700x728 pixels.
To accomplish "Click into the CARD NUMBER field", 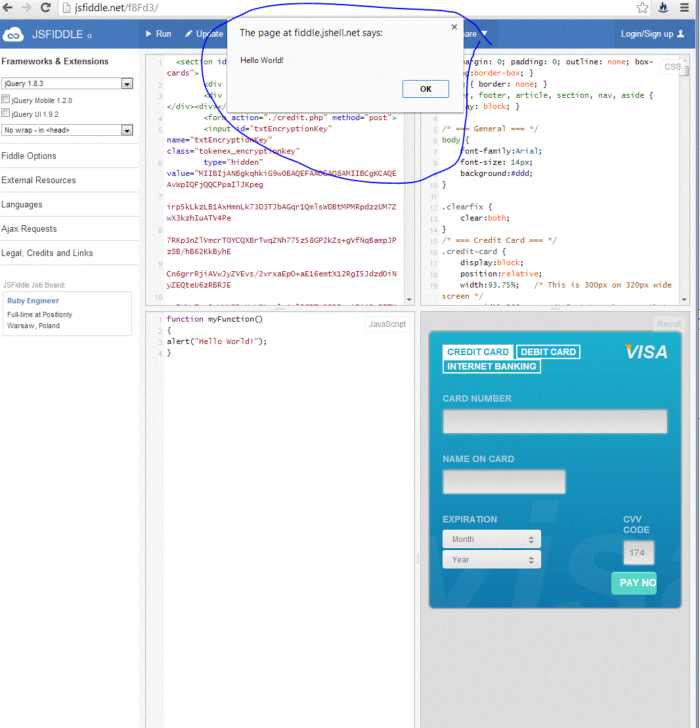I will (555, 421).
